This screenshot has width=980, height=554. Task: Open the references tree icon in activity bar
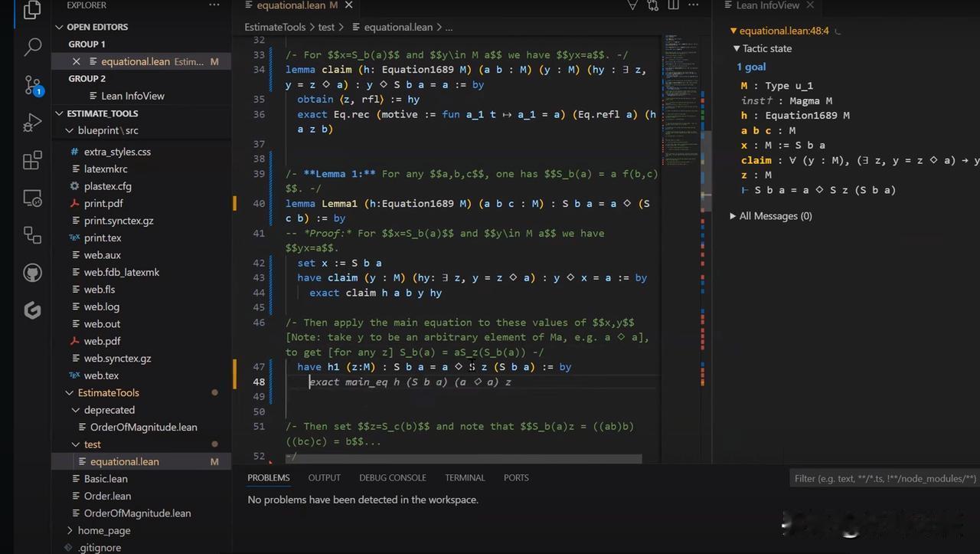pos(32,234)
